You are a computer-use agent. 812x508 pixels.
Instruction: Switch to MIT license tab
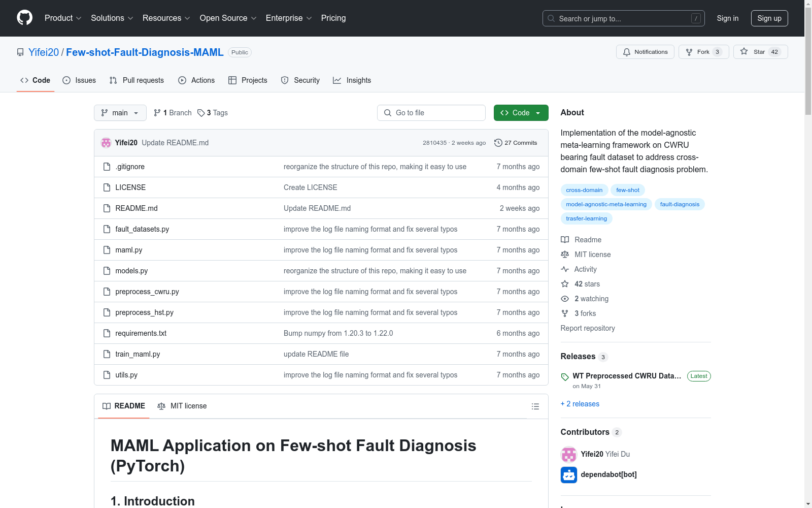coord(182,406)
